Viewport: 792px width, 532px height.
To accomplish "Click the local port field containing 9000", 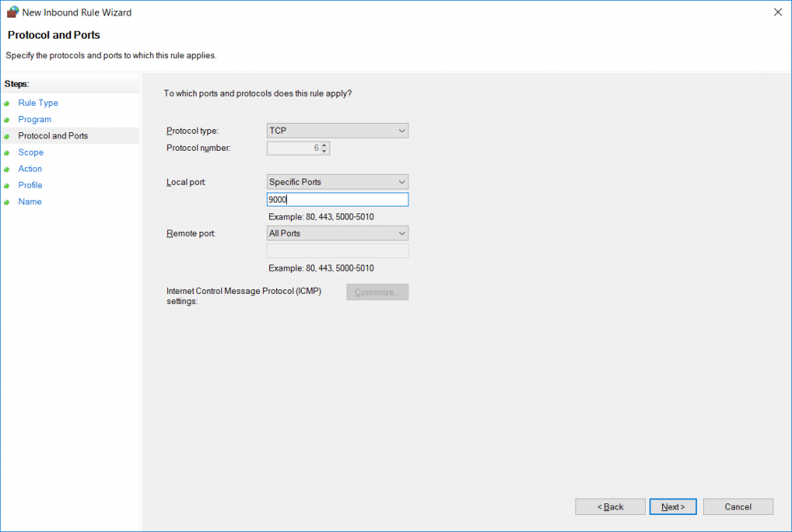I will click(337, 199).
